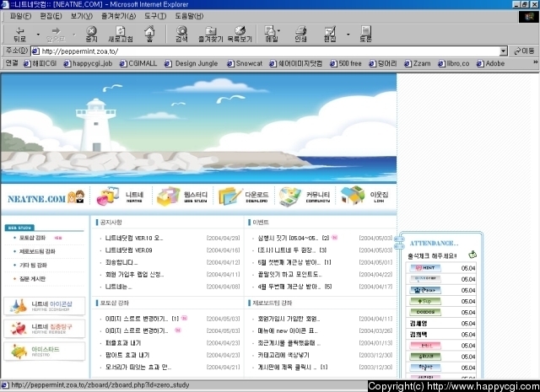Go to Home via house icon
The width and height of the screenshot is (540, 392).
pos(149,35)
